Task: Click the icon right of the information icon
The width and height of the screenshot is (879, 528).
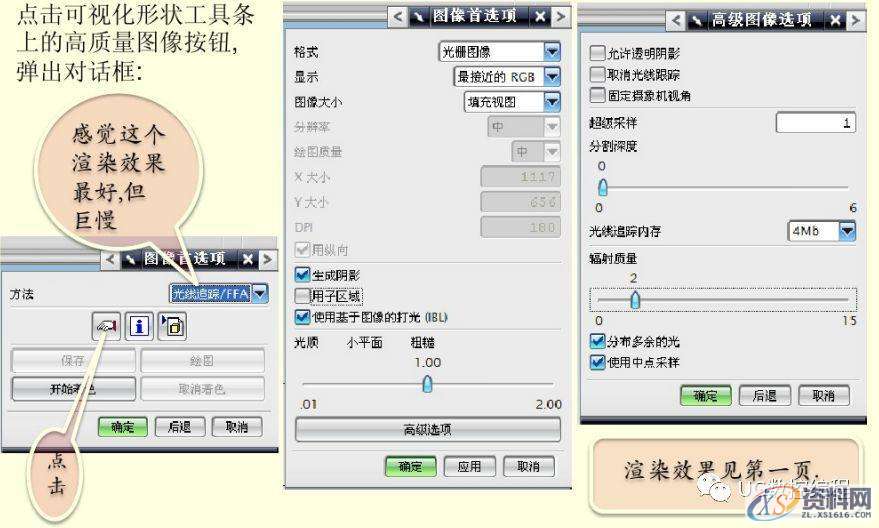Action: pos(172,326)
